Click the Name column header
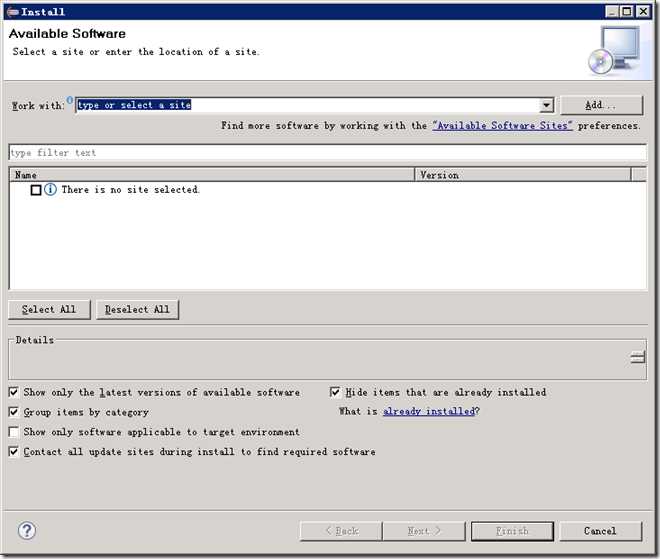The width and height of the screenshot is (660, 559). pos(212,175)
